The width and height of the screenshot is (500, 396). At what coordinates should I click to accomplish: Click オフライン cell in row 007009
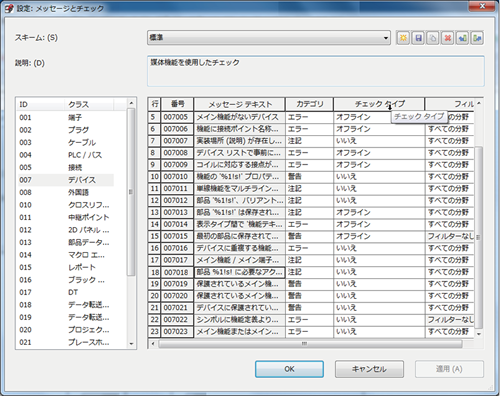click(379, 165)
